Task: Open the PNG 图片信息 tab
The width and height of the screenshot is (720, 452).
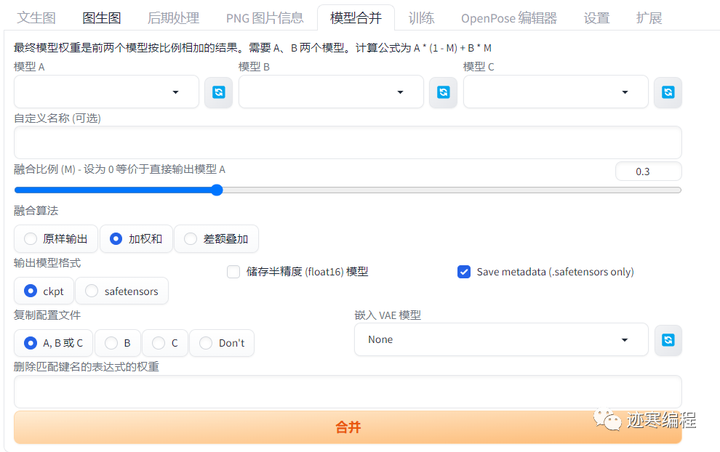Action: pyautogui.click(x=264, y=18)
